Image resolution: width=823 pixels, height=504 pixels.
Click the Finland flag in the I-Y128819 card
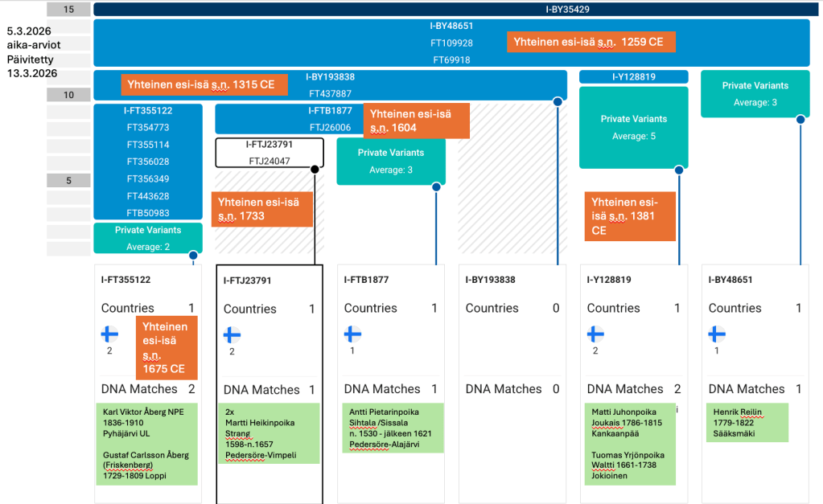point(595,334)
